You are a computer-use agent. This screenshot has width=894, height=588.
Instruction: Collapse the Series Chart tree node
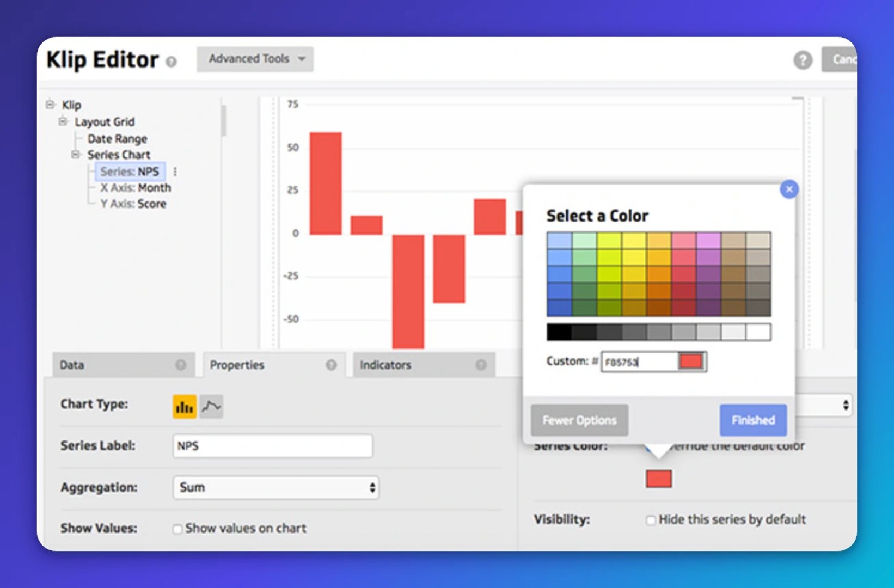click(76, 155)
